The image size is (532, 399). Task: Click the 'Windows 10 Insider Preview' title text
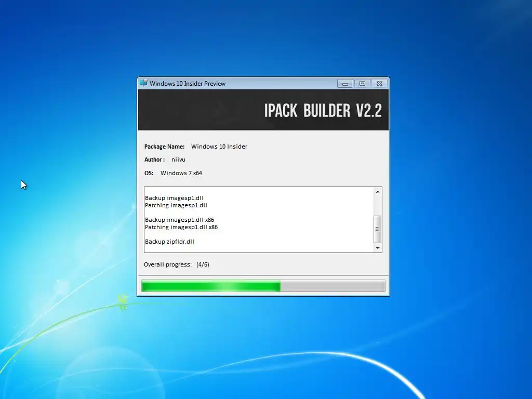pyautogui.click(x=187, y=84)
